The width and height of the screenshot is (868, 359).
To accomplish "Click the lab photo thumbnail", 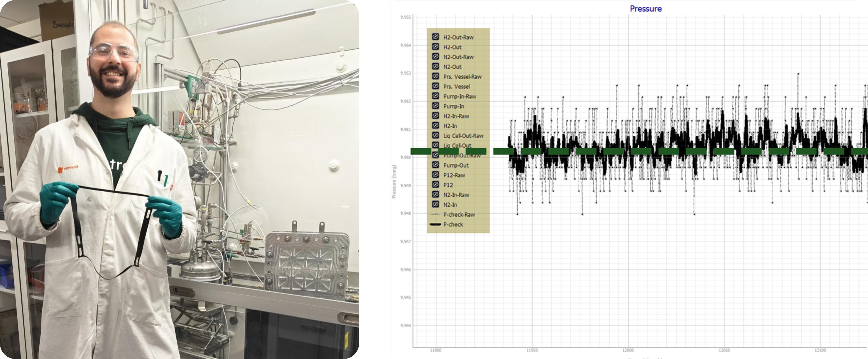I will coord(179,179).
